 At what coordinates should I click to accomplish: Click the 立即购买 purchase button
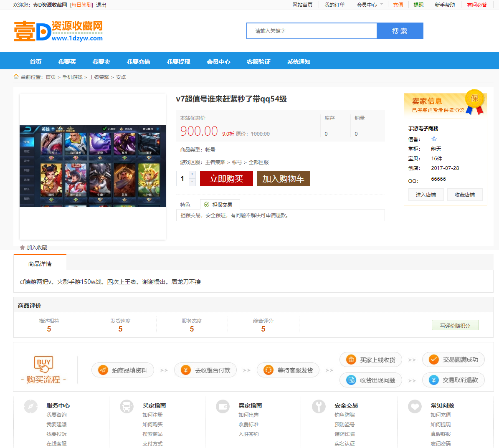[x=226, y=178]
